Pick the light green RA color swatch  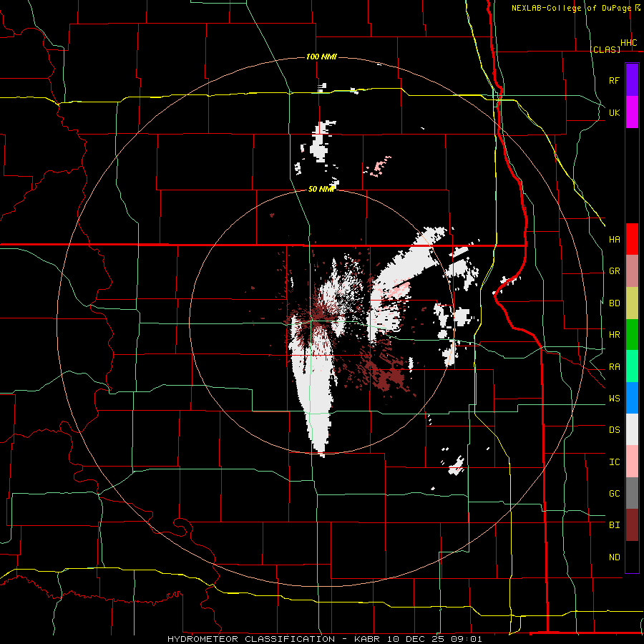coord(632,366)
